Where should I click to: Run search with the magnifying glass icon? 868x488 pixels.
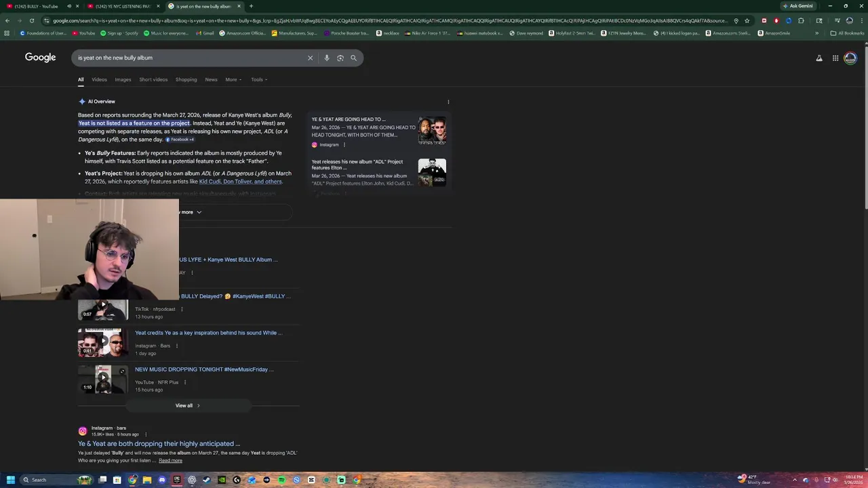pos(353,58)
